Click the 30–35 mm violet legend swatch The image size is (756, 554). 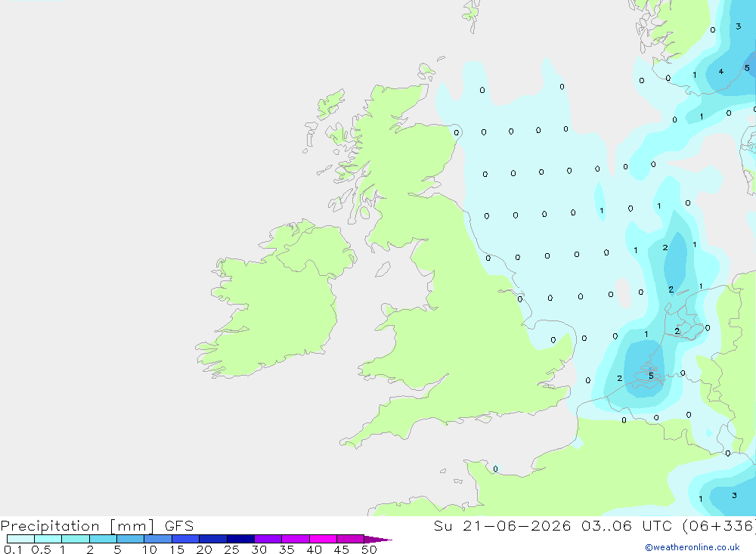coord(268,539)
